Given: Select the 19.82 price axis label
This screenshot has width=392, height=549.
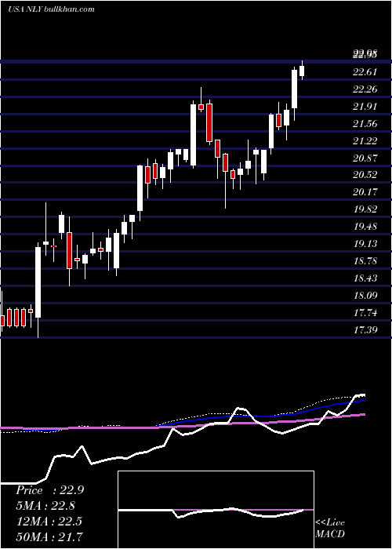Looking at the screenshot, I should pos(365,209).
